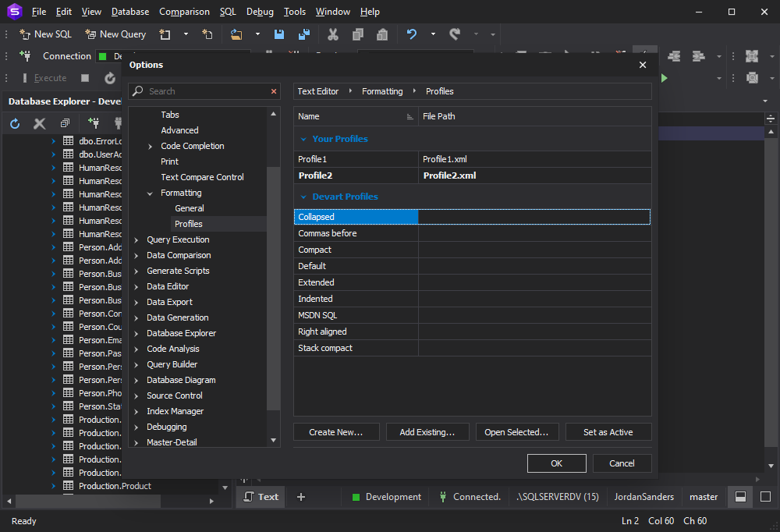The width and height of the screenshot is (780, 532).
Task: Refresh the Database Explorer tree
Action: 15,123
